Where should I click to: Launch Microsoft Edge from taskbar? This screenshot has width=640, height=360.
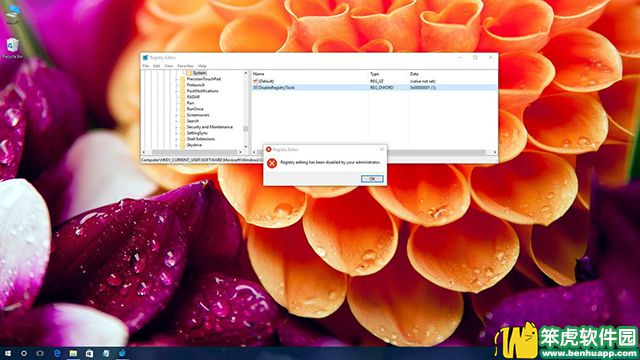[57, 353]
